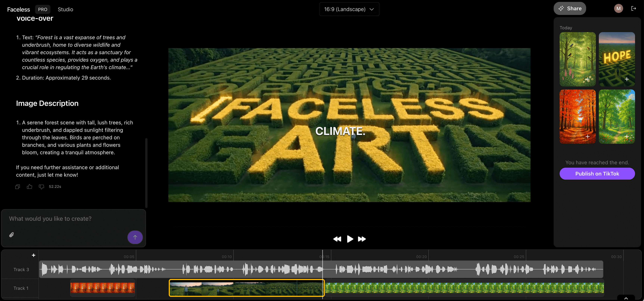
Task: Click the 00:25 timeline marker
Action: 519,257
